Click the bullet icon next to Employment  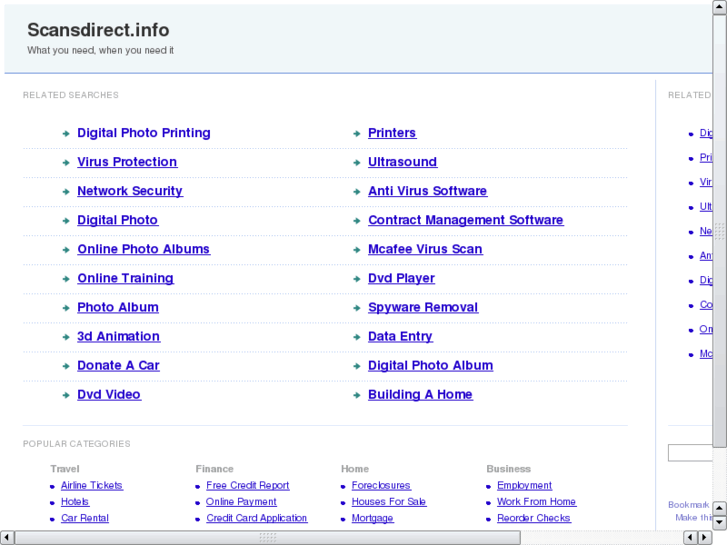point(488,486)
